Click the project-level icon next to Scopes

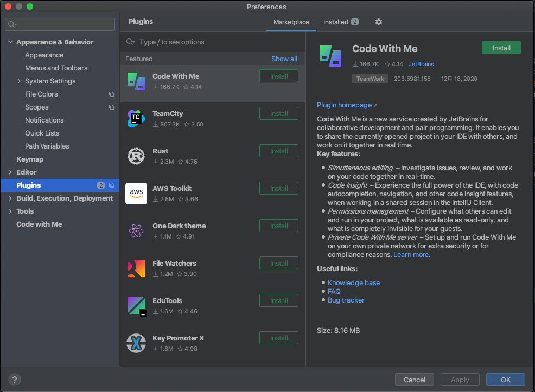[x=111, y=107]
